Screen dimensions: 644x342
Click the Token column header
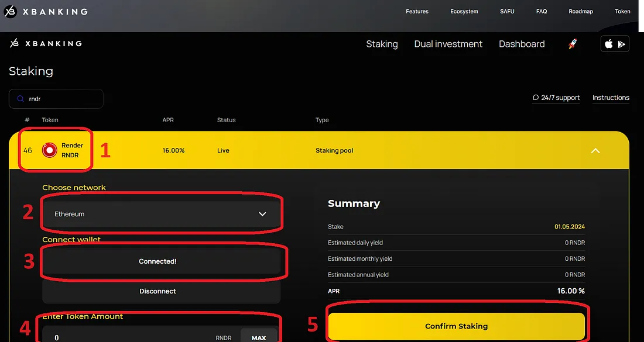50,120
